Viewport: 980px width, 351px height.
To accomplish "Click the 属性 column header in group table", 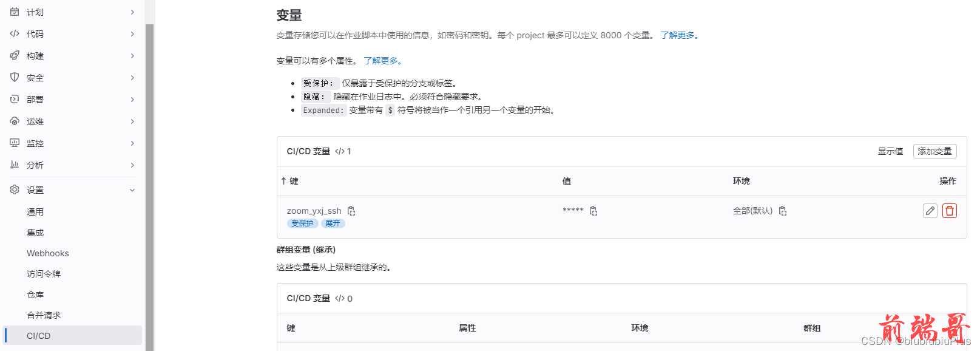I will tap(467, 328).
